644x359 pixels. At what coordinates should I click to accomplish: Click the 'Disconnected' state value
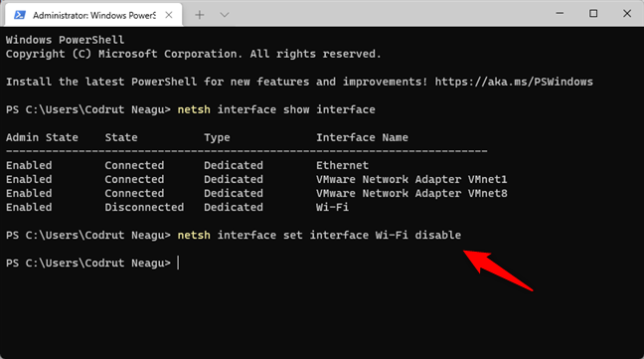click(144, 208)
